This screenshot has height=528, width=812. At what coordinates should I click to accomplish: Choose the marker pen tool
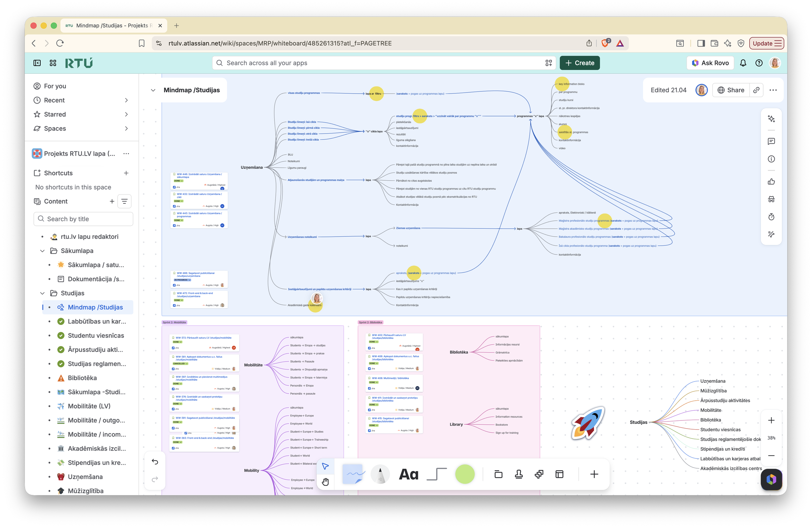pos(380,474)
